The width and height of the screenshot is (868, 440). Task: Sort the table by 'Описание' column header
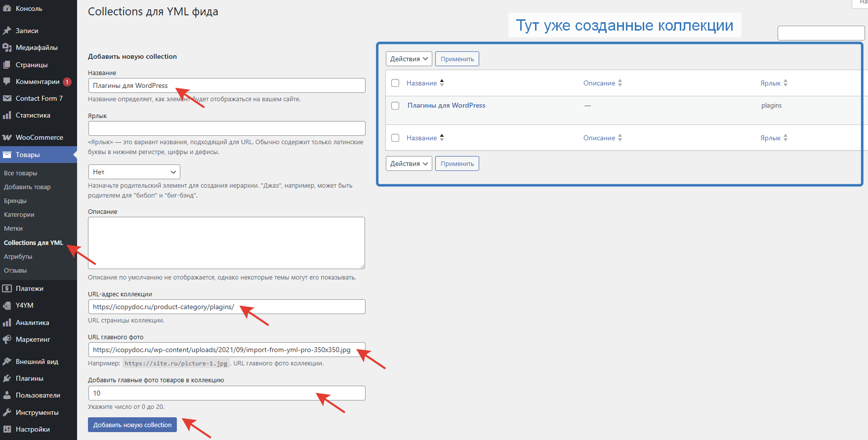pos(599,83)
